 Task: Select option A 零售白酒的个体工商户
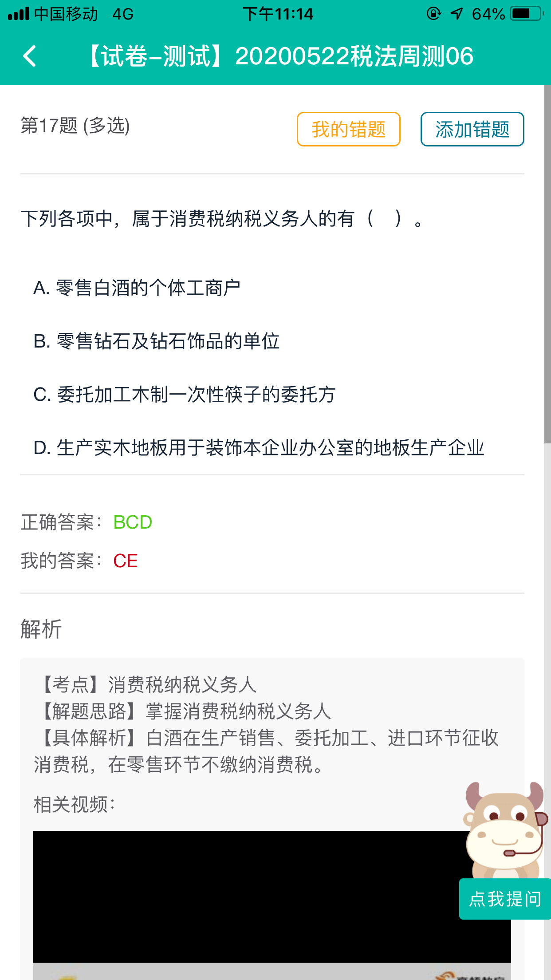tap(137, 288)
